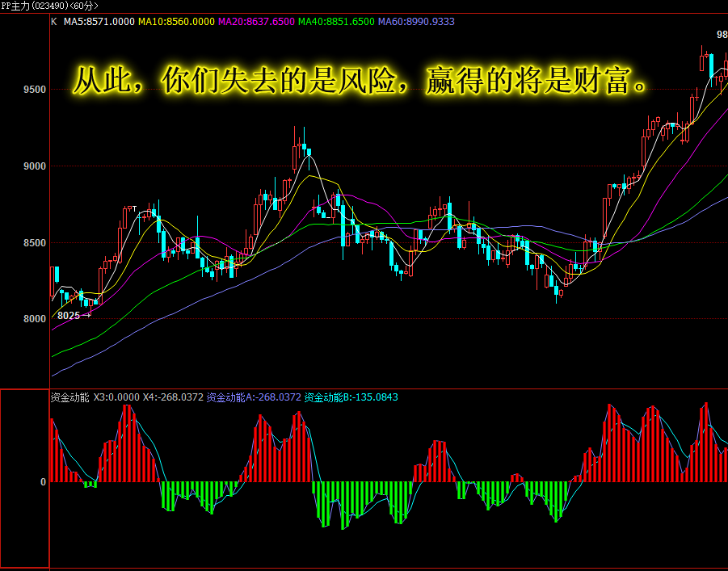Image resolution: width=728 pixels, height=571 pixels.
Task: Select the X4:-268.0372 value
Action: click(173, 397)
